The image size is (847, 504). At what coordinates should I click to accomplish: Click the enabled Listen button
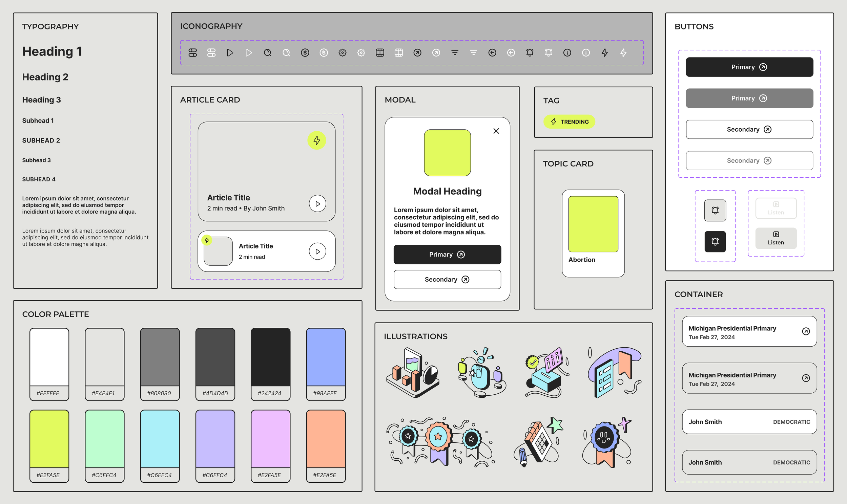pos(776,238)
